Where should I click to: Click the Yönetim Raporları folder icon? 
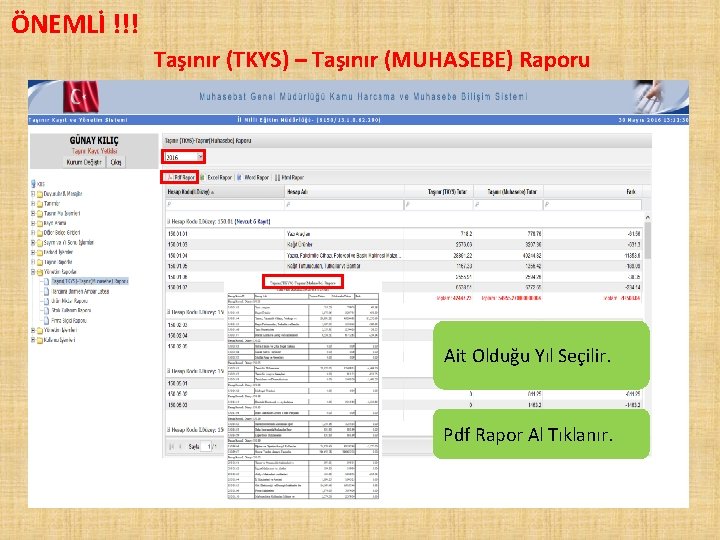[40, 272]
